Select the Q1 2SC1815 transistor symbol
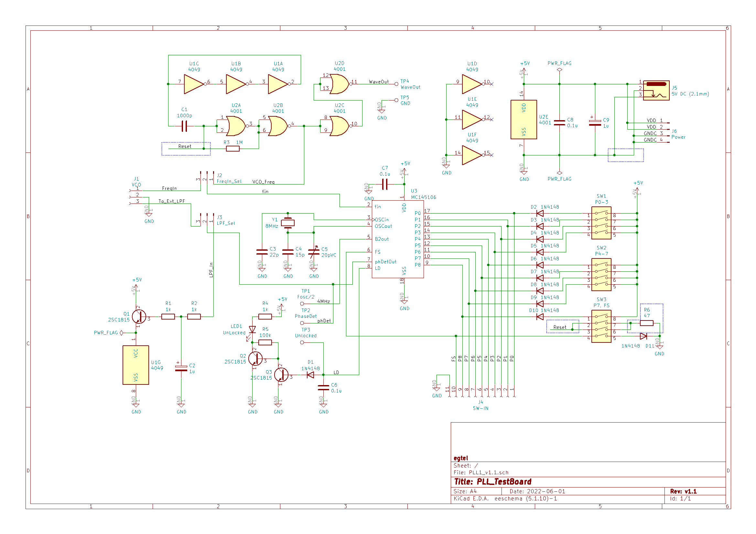Image resolution: width=756 pixels, height=534 pixels. pos(139,317)
